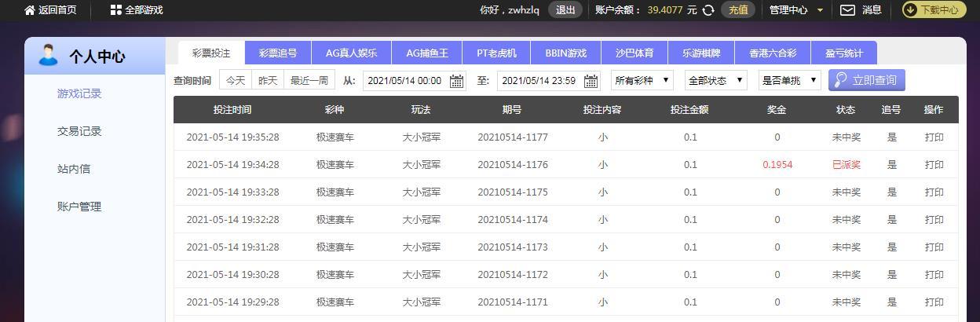
Task: Select 站内信 in sidebar
Action: coord(74,169)
